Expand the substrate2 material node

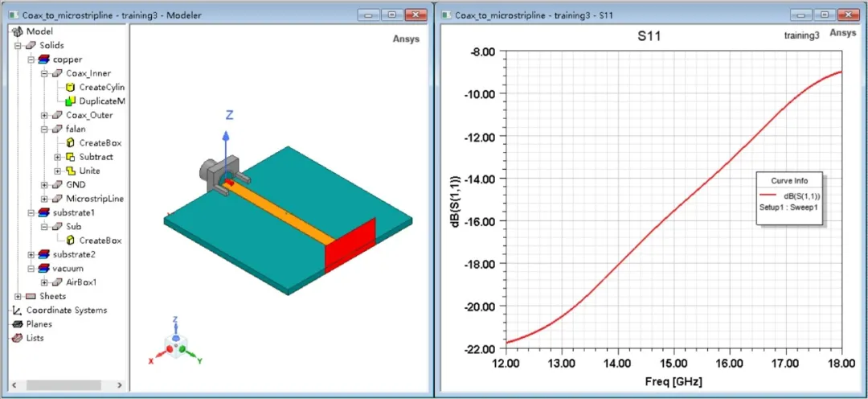pyautogui.click(x=31, y=254)
